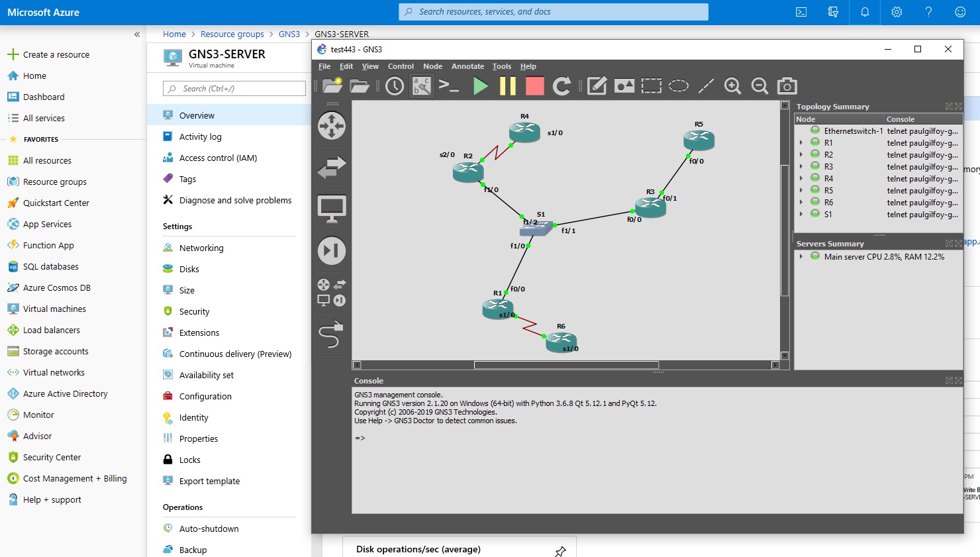Select switch S1 on topology canvas
The height and width of the screenshot is (557, 980).
coord(536,229)
